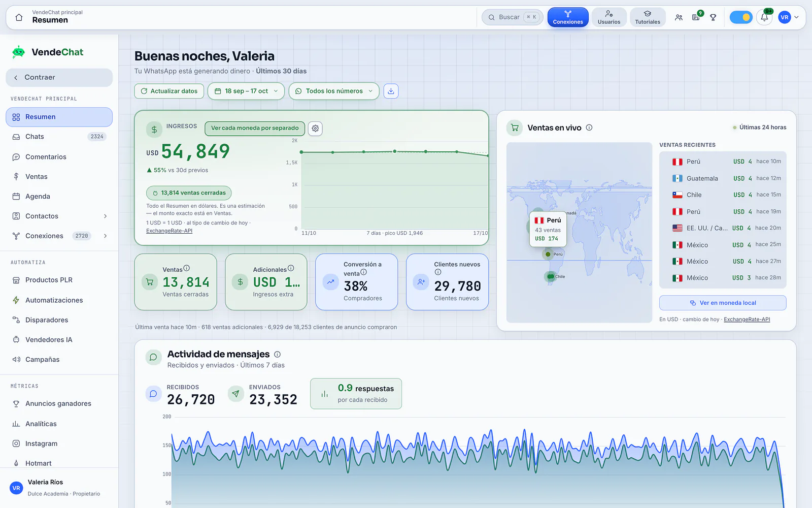Expand the Contactos submenu chevron
The image size is (812, 508).
click(x=106, y=216)
